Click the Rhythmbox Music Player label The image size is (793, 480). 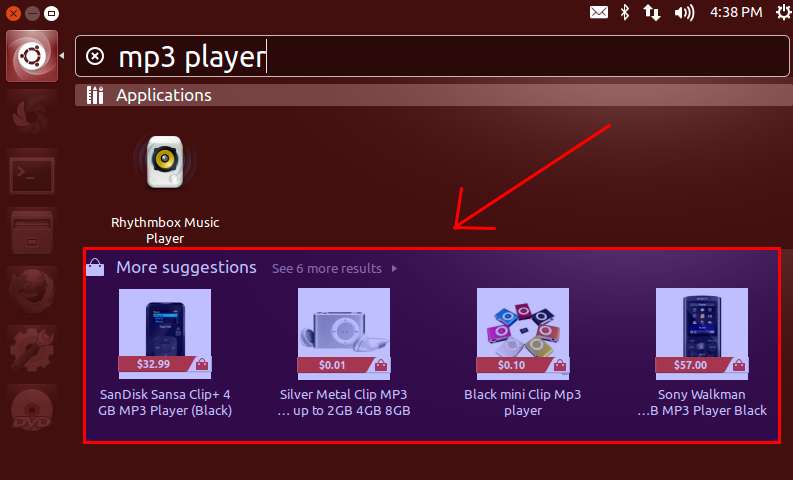click(x=165, y=230)
